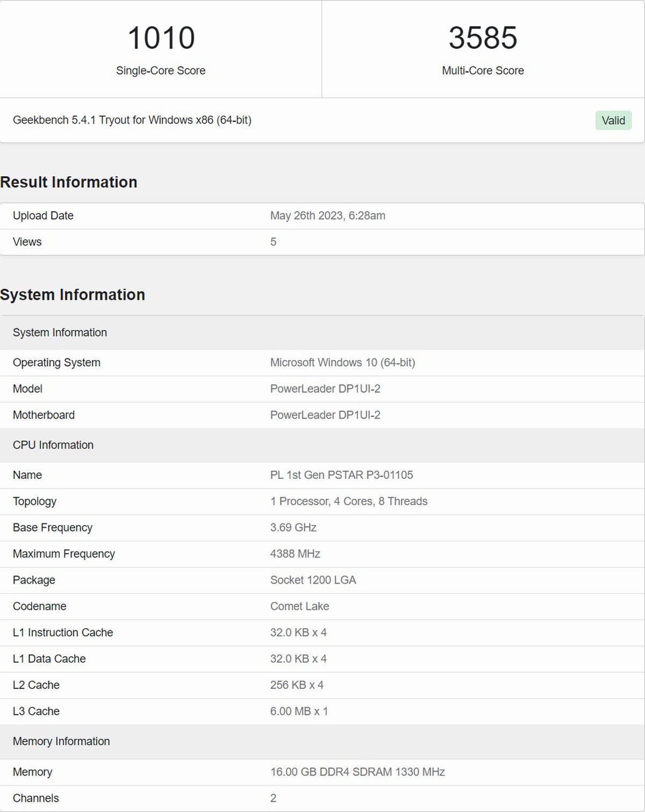The height and width of the screenshot is (812, 645).
Task: Click the topology value with 4 Cores, 8 Threads
Action: tap(349, 501)
